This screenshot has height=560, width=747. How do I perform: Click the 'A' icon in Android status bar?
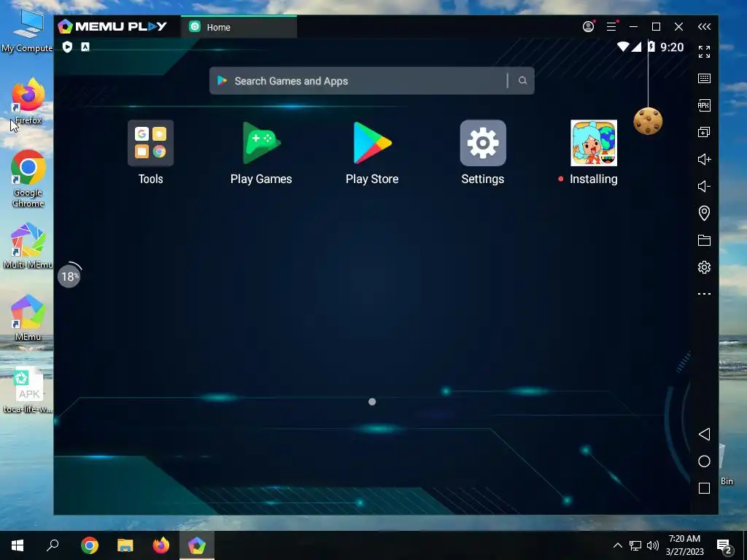click(x=85, y=47)
